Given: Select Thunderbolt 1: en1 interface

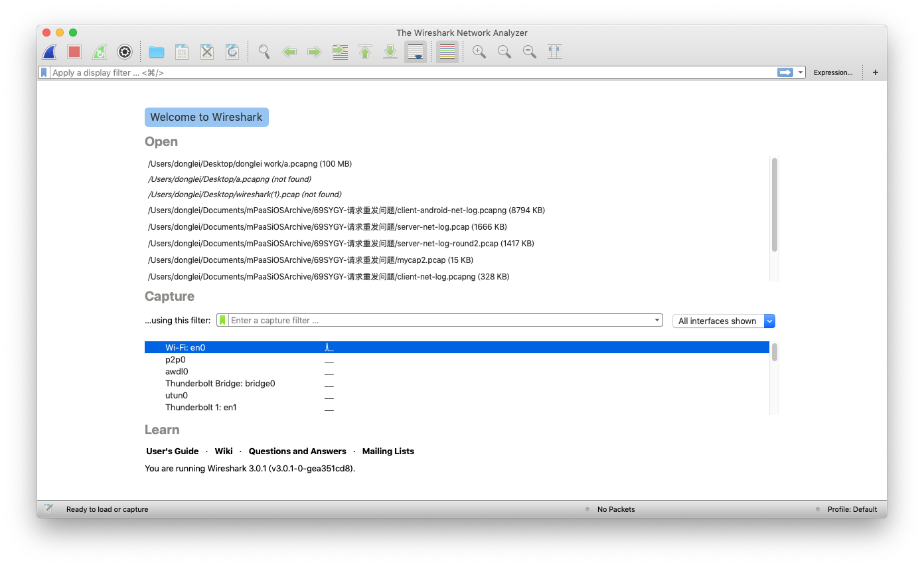Looking at the screenshot, I should (x=457, y=408).
